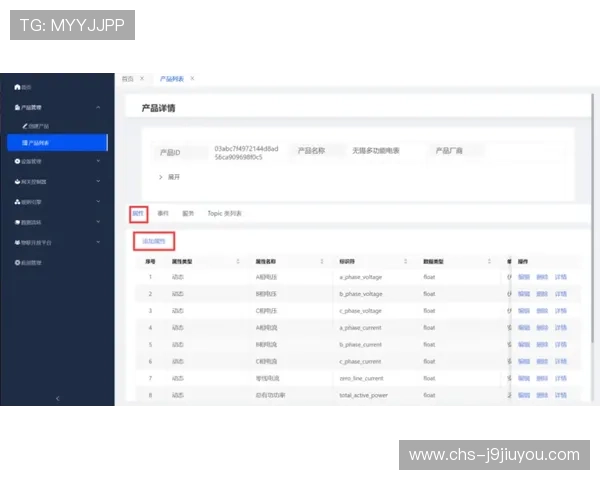Delete the c_phase_current row
The width and height of the screenshot is (600, 480).
(x=542, y=361)
